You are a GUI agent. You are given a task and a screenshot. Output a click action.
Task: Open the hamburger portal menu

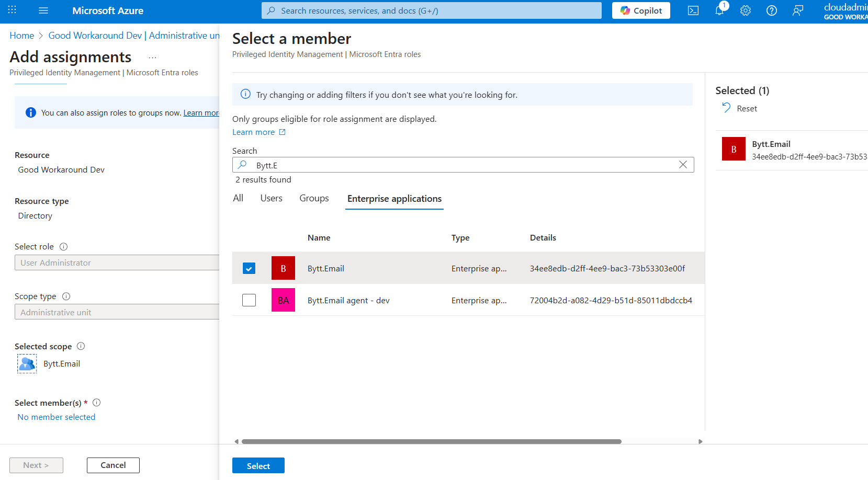43,10
